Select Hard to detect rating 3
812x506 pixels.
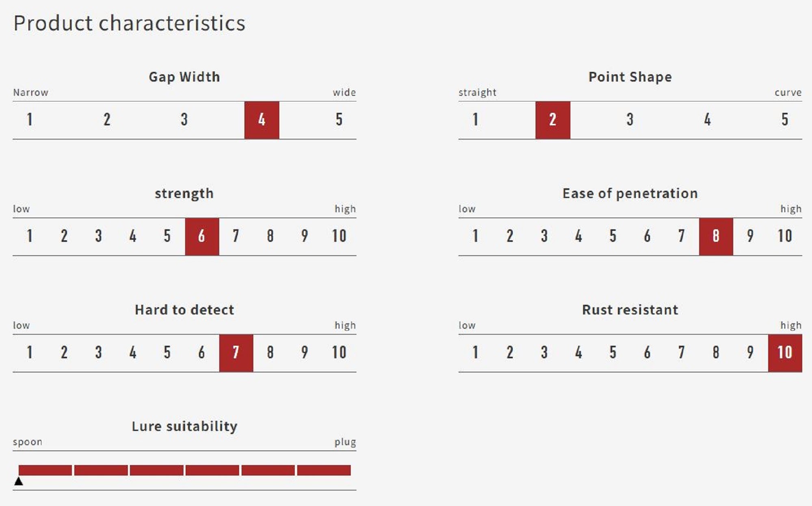coord(98,353)
